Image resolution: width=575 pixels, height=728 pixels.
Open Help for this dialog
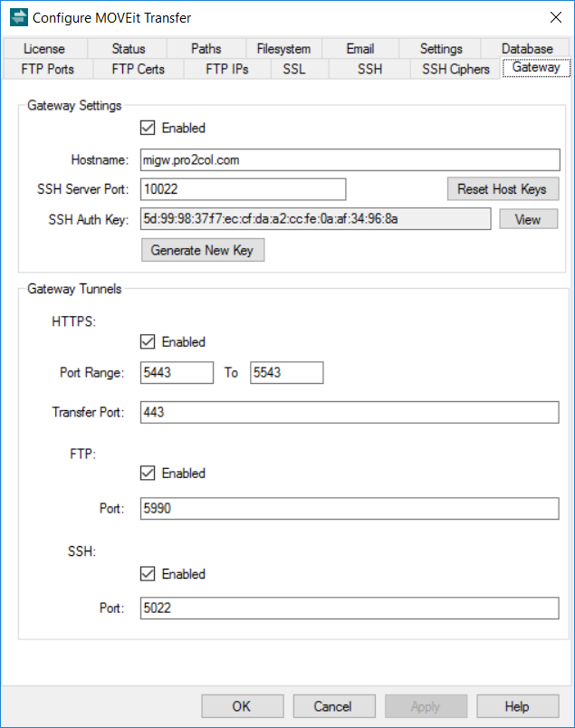(517, 706)
